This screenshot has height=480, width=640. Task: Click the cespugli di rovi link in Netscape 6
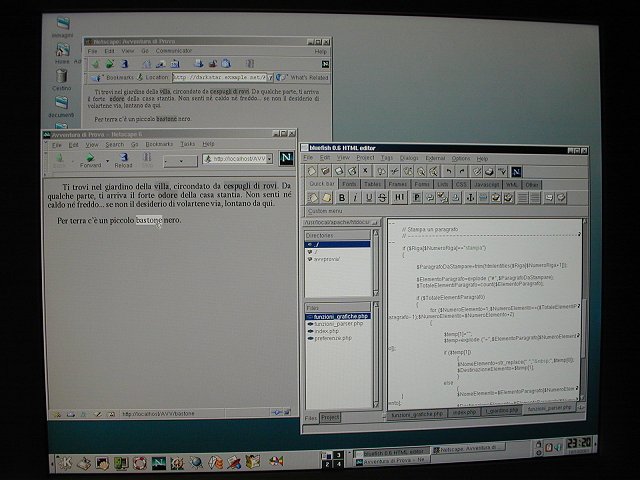click(x=250, y=186)
